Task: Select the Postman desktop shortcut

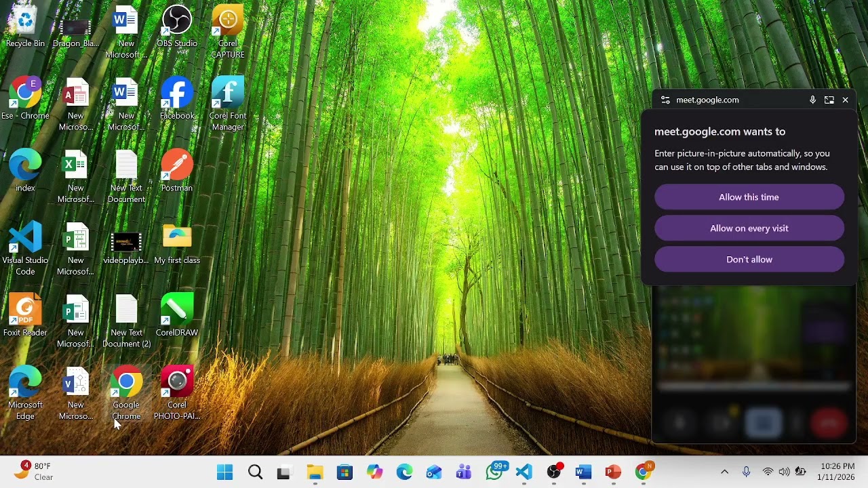Action: pos(177,171)
